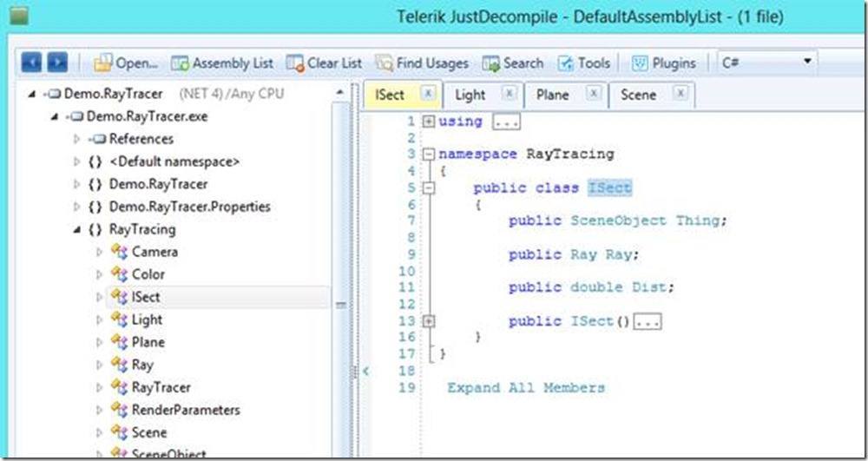The height and width of the screenshot is (461, 868).
Task: Select the Plane class icon in tree
Action: click(x=119, y=342)
